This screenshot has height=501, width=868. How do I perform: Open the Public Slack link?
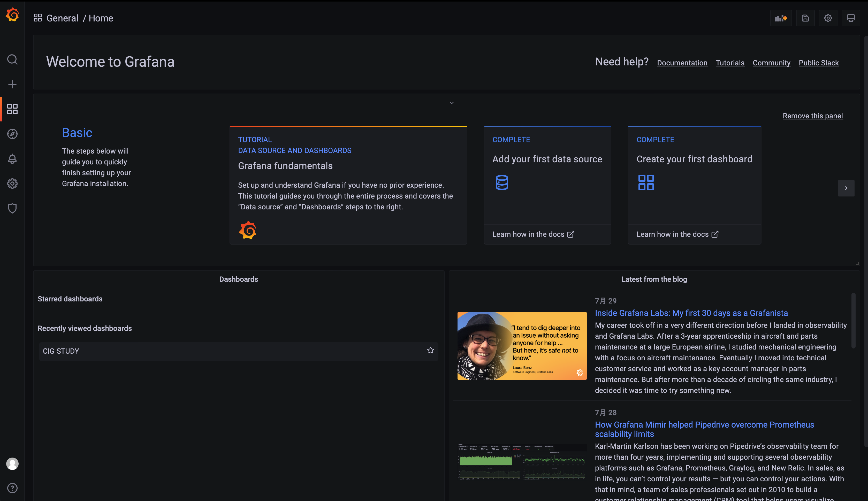click(x=818, y=63)
